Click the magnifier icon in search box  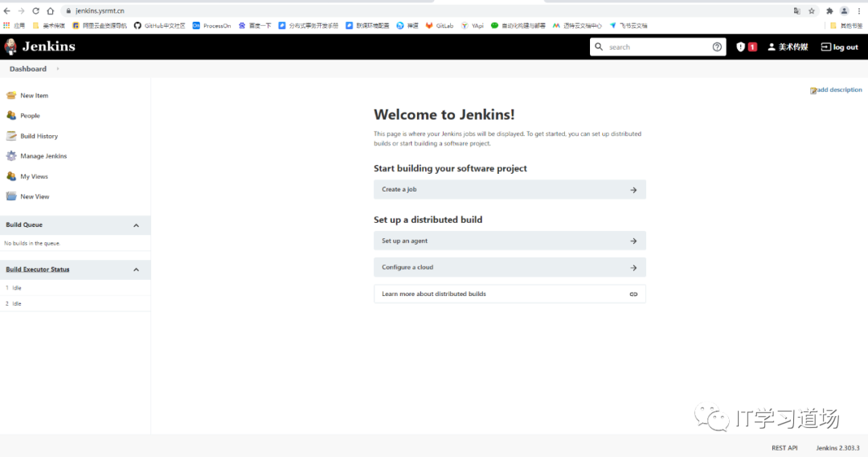point(599,47)
